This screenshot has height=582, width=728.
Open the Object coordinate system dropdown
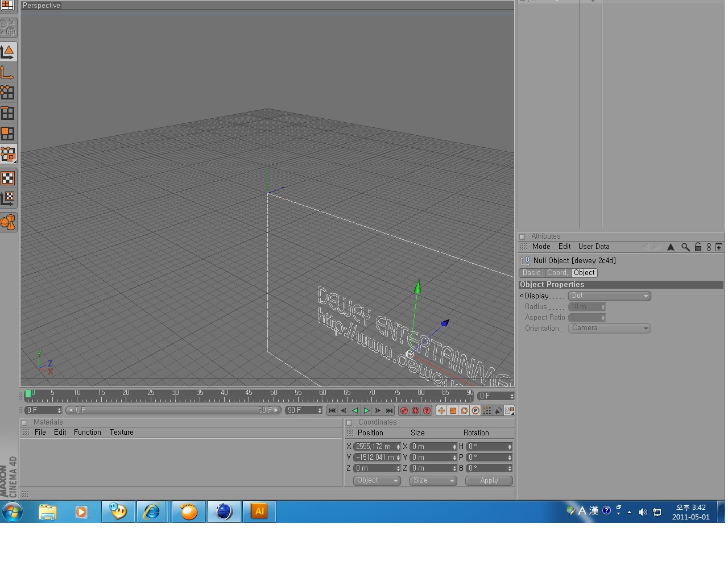click(377, 481)
